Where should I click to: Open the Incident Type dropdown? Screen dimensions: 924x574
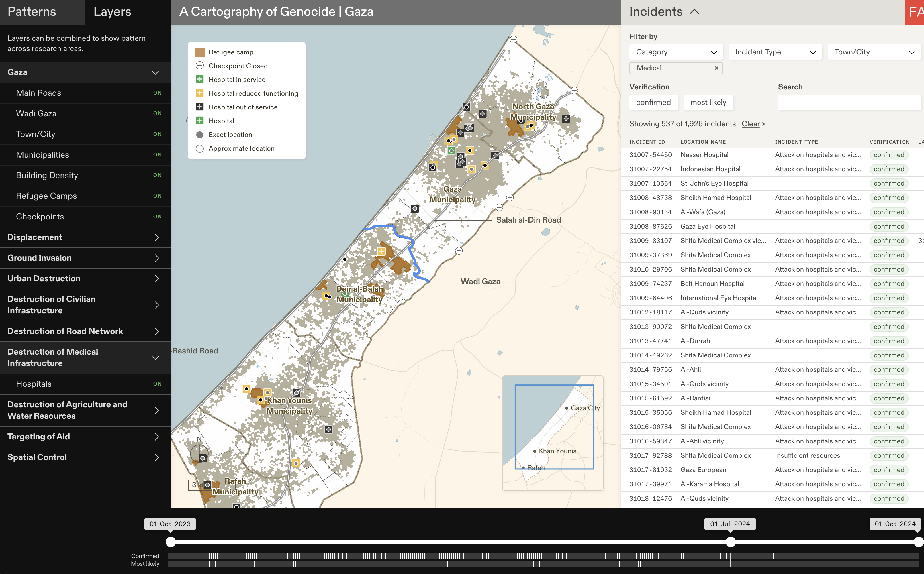click(775, 52)
